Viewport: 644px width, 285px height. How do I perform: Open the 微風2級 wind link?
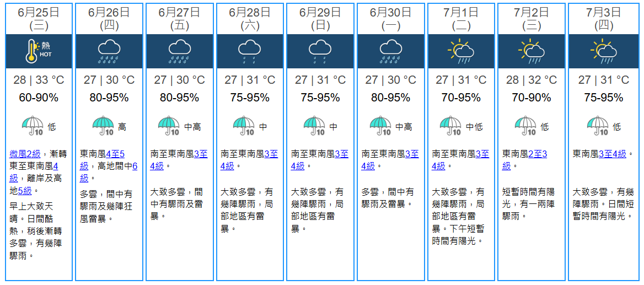25,154
